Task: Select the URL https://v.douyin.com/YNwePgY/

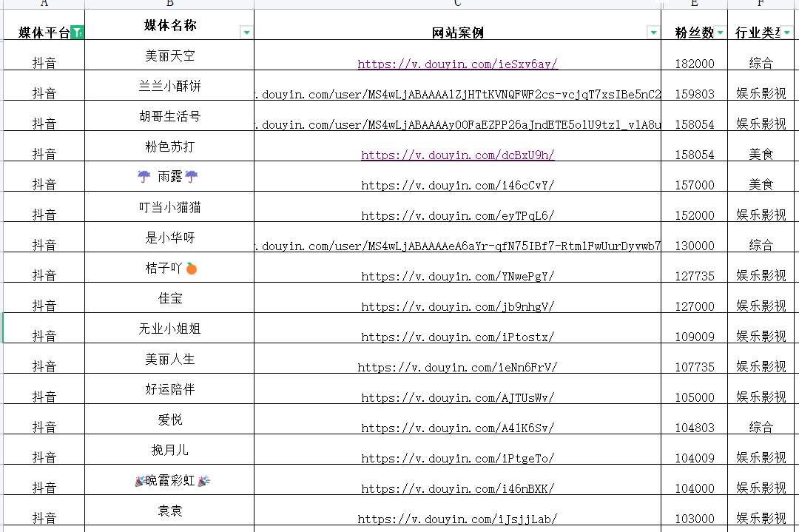Action: (x=458, y=276)
